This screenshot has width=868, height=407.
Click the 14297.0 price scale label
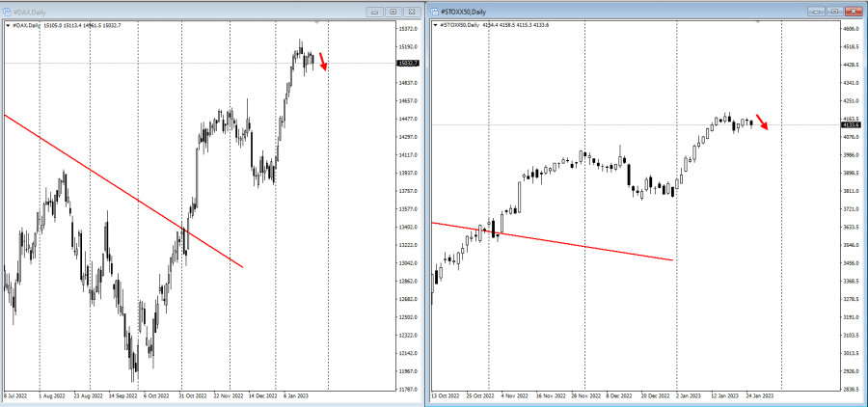[408, 137]
